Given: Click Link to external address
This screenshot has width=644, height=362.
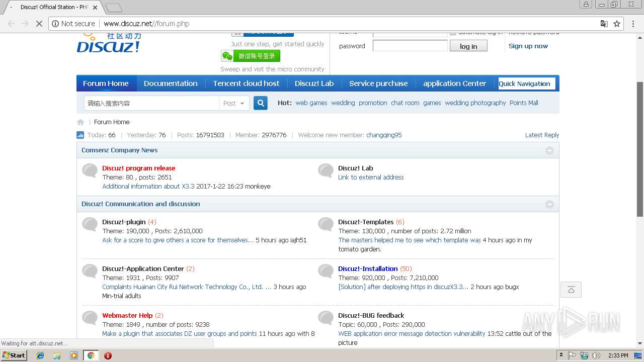Looking at the screenshot, I should tap(371, 177).
